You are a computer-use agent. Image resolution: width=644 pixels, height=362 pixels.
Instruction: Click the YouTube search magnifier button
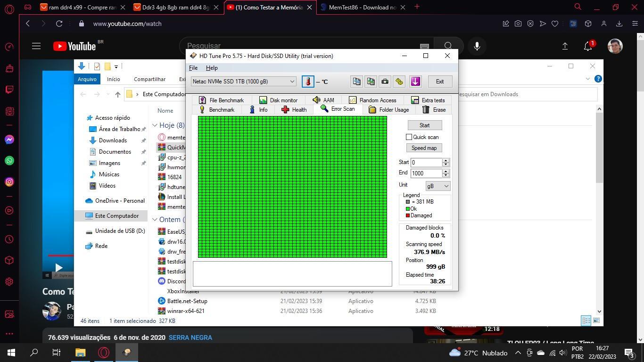[448, 46]
